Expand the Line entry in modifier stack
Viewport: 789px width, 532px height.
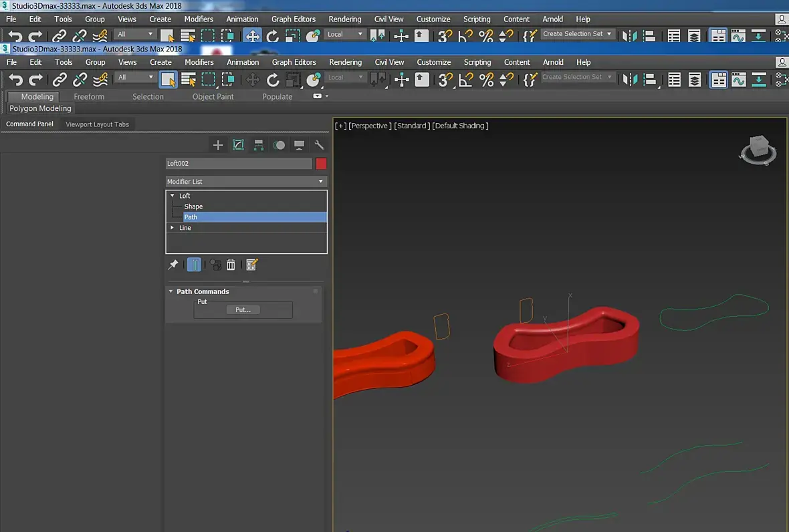[173, 228]
